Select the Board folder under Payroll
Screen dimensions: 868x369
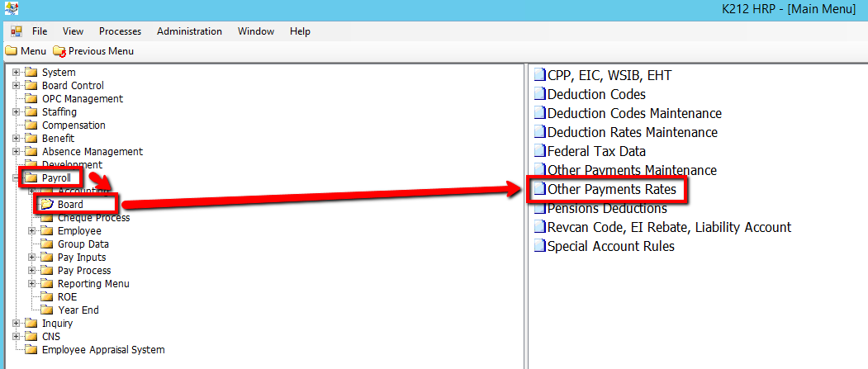(x=70, y=205)
